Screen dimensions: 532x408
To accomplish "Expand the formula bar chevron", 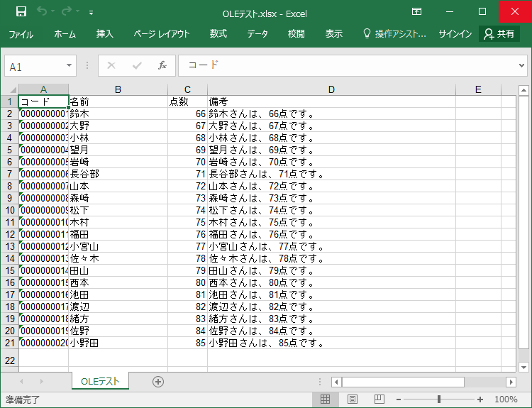I will tap(521, 65).
